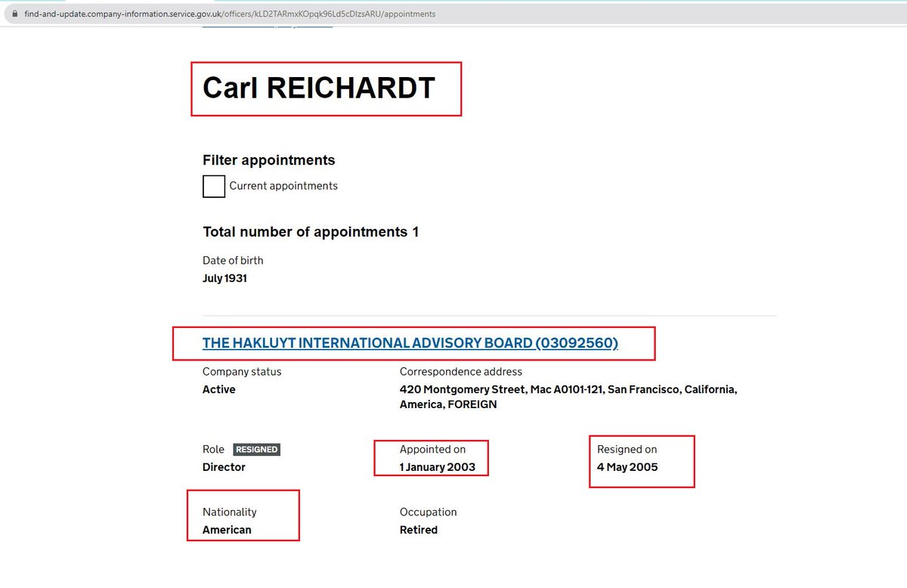The height and width of the screenshot is (588, 907).
Task: Click the Occupation label
Action: tap(429, 512)
